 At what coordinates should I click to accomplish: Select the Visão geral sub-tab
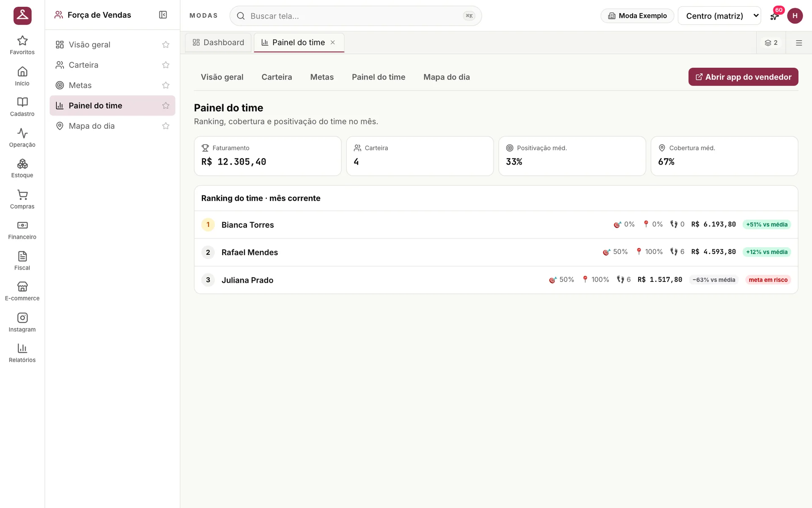click(222, 77)
